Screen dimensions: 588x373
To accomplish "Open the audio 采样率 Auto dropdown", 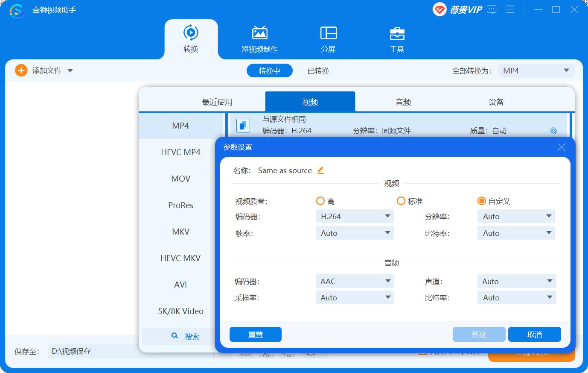I will tap(355, 297).
